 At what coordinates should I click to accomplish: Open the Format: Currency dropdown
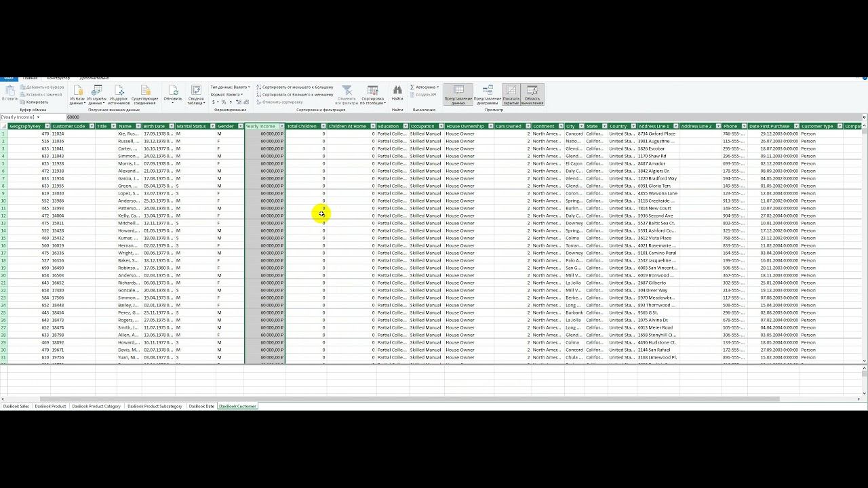coord(226,95)
